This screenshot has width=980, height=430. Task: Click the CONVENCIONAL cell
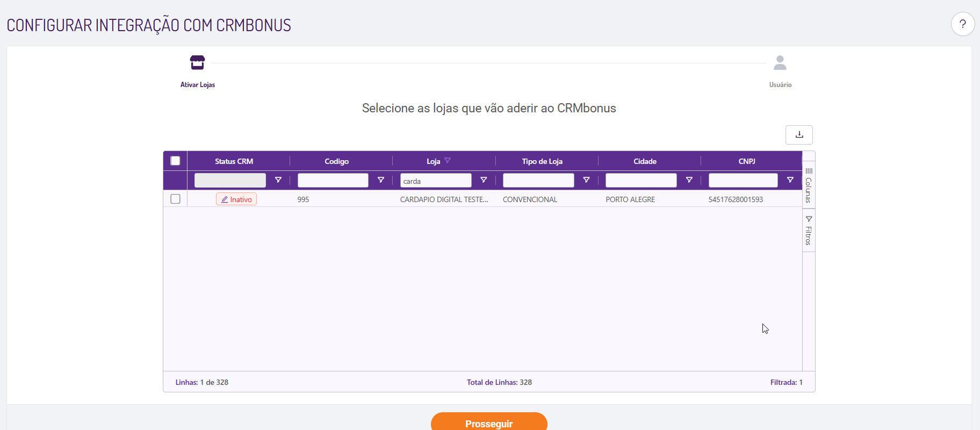pyautogui.click(x=530, y=199)
